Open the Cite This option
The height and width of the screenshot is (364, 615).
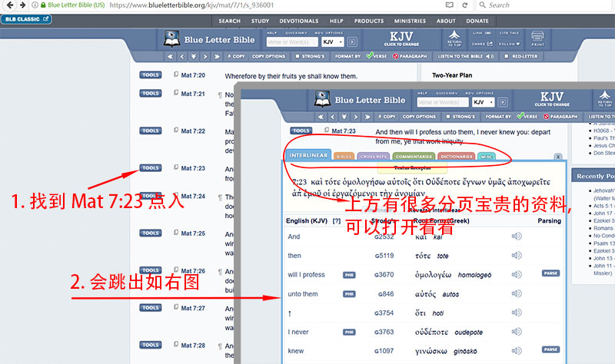509,33
